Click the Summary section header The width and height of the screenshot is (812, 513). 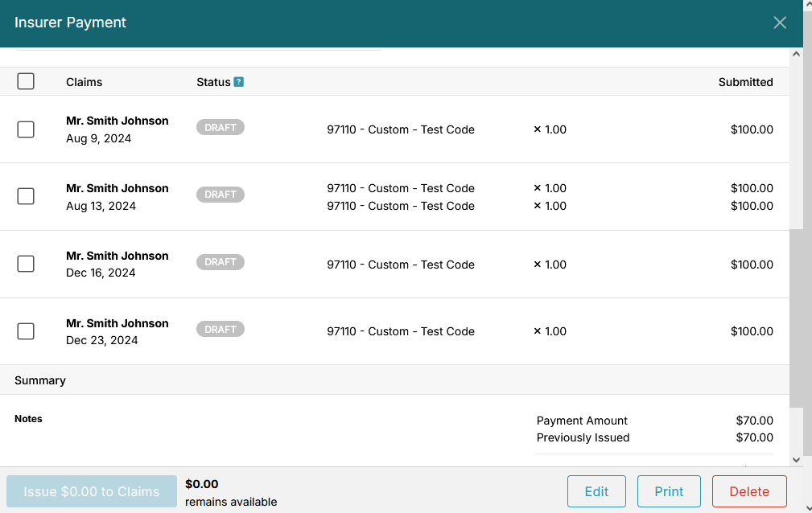40,380
